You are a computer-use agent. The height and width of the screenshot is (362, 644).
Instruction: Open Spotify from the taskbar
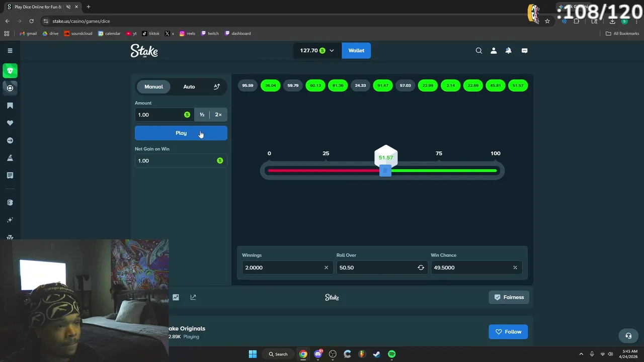pyautogui.click(x=391, y=354)
